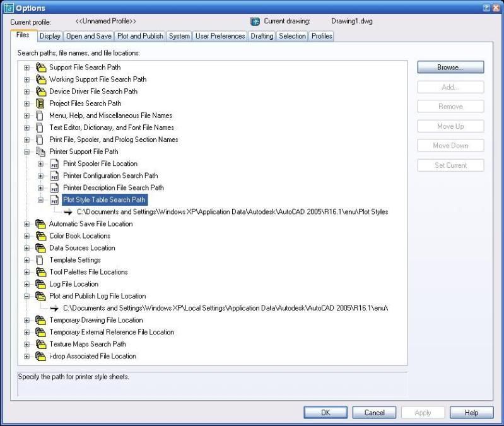Click the PLT icon beside Print Spooler File Location
The width and height of the screenshot is (504, 426).
coord(54,164)
